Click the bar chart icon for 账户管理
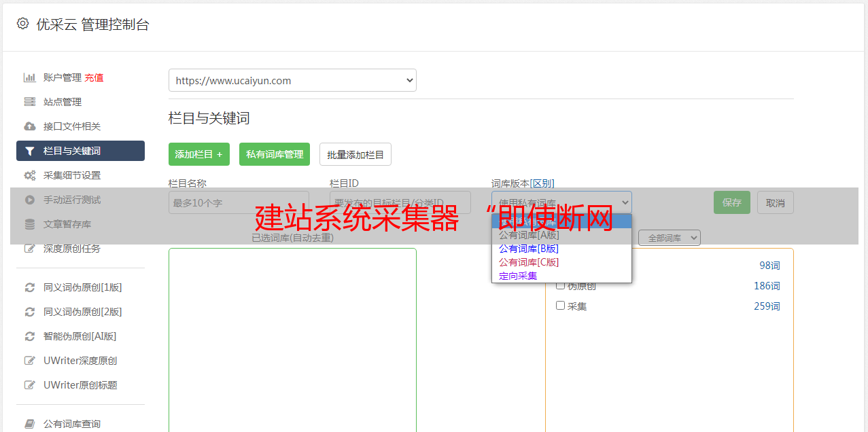868x432 pixels. 30,77
